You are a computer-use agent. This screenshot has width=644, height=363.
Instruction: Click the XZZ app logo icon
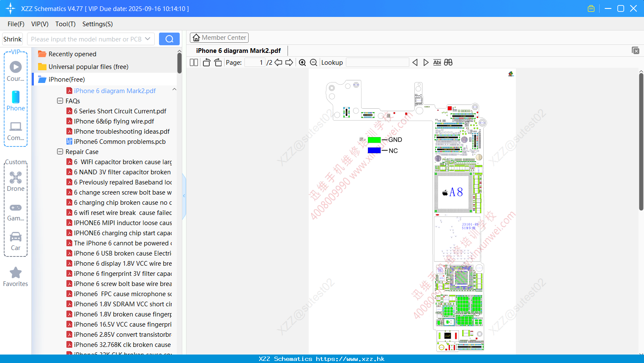coord(11,8)
